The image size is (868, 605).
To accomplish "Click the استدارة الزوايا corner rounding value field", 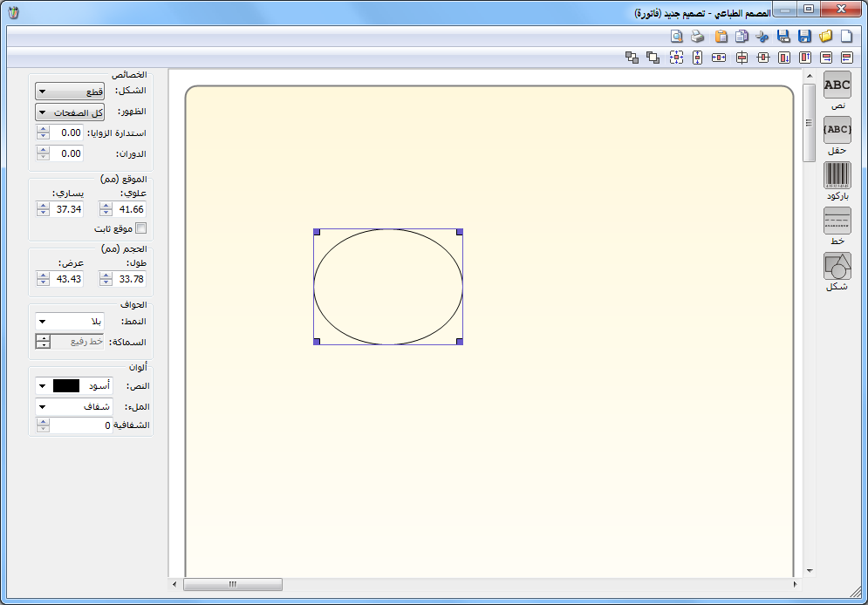I will pyautogui.click(x=67, y=133).
